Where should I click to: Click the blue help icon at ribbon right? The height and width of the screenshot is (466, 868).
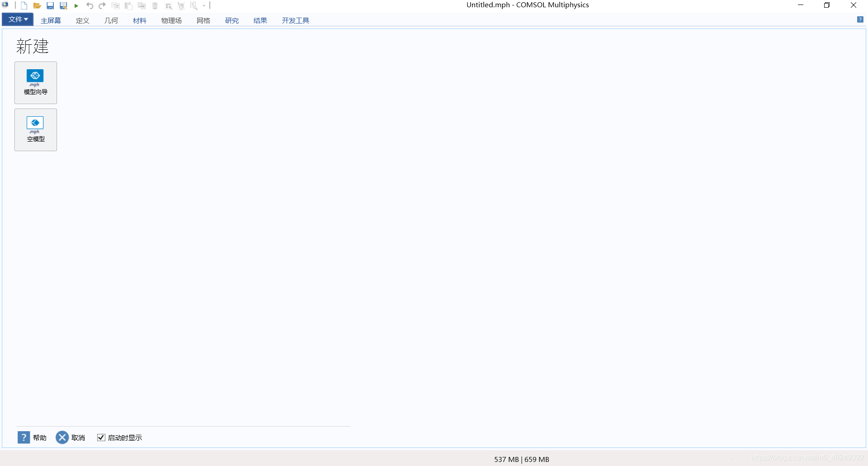point(860,19)
